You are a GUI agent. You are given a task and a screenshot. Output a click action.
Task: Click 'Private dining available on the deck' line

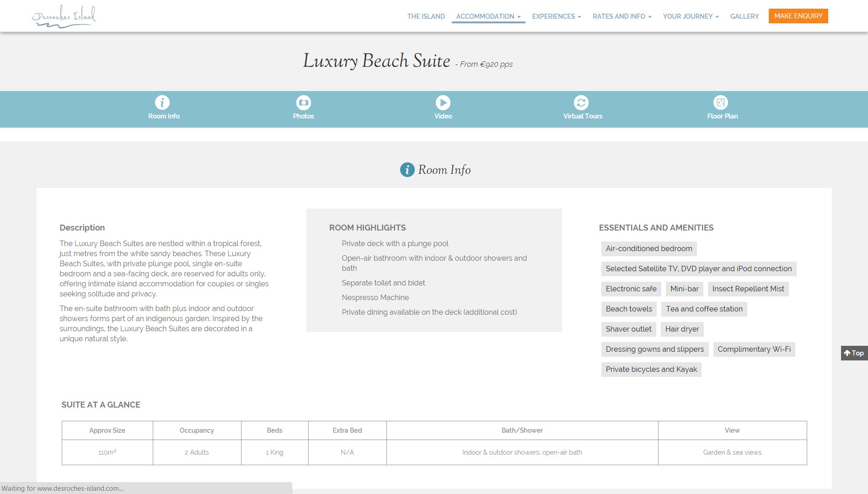pyautogui.click(x=429, y=312)
